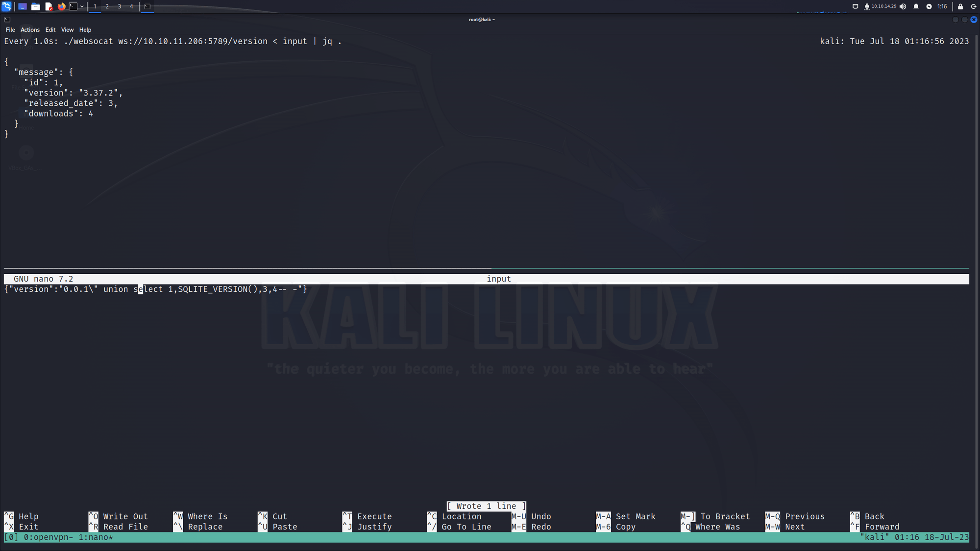Click the 'Wrote 1 line' status message
This screenshot has width=980, height=551.
pyautogui.click(x=486, y=506)
